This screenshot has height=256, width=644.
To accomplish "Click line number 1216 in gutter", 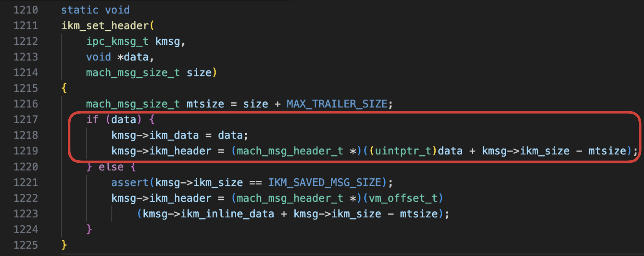I will (26, 104).
